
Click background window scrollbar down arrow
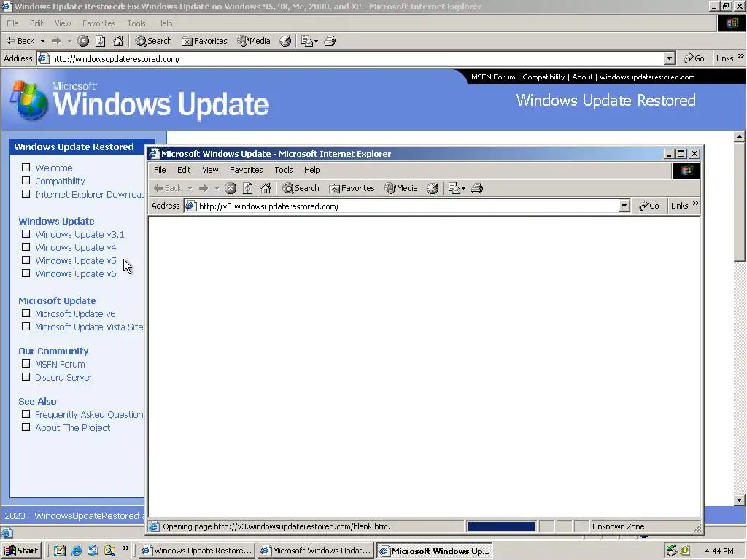pos(740,500)
